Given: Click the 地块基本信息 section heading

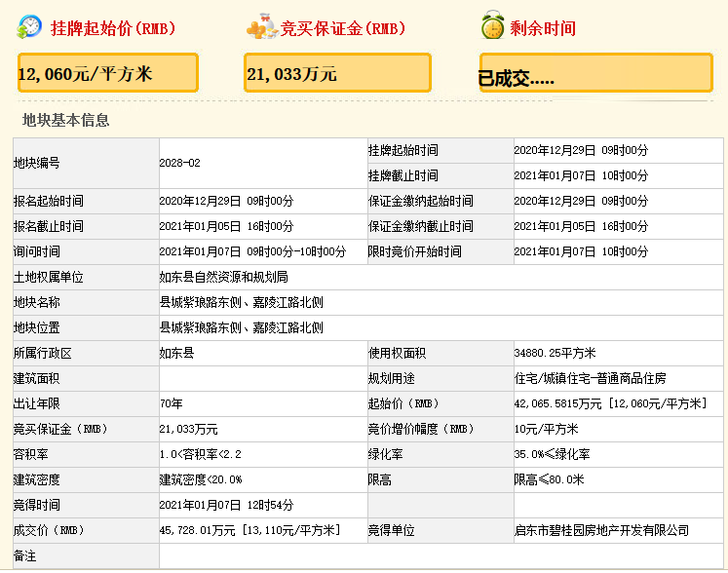Looking at the screenshot, I should [66, 121].
